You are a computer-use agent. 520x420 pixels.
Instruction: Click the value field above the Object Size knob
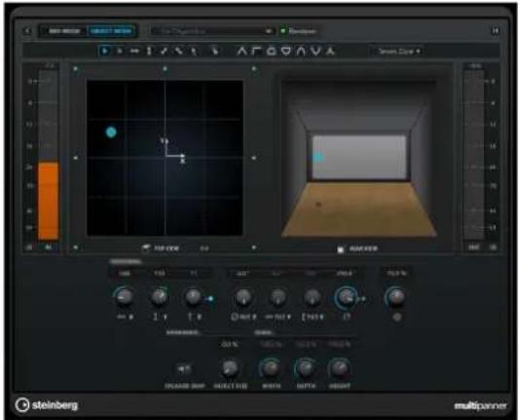pos(229,345)
